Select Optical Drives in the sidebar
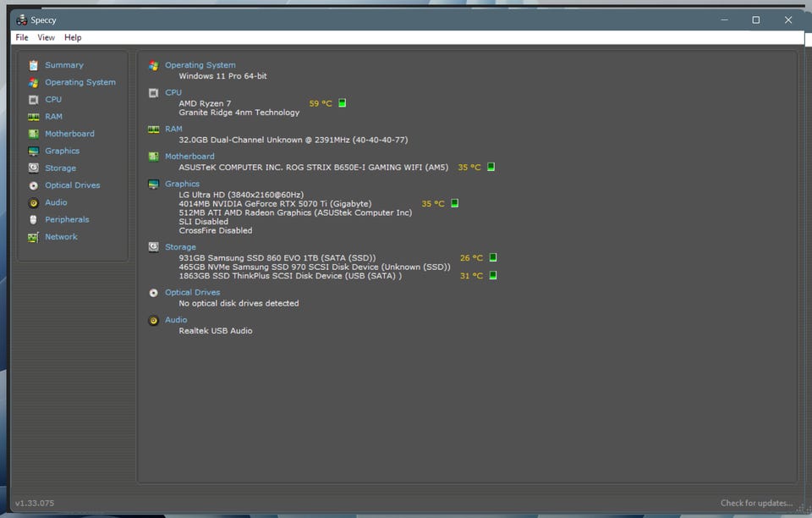This screenshot has height=518, width=812. coord(73,185)
